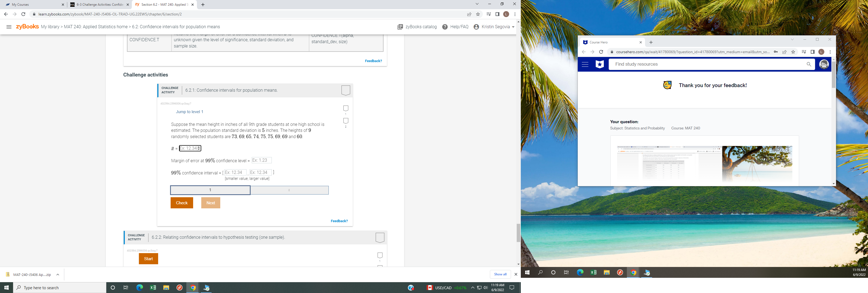Viewport: 868px width, 293px height.
Task: Click the Course Hero search magnifier
Action: (x=808, y=64)
